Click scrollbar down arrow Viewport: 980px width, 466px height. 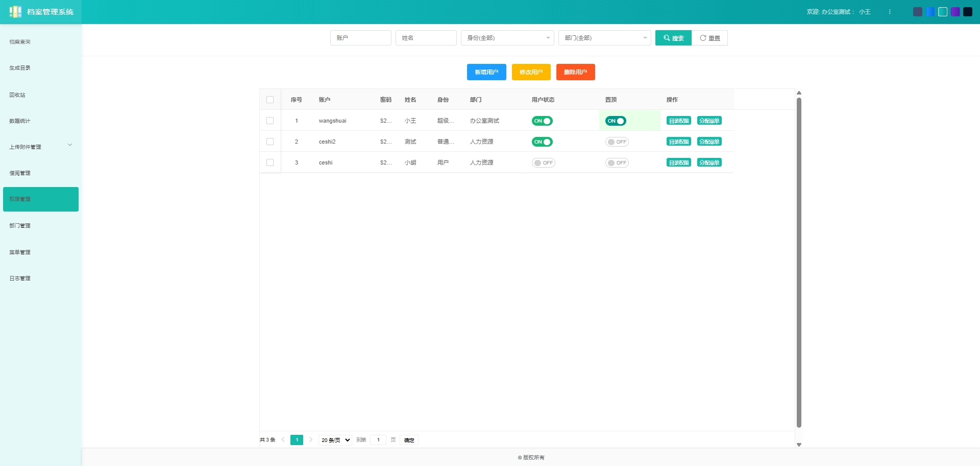click(799, 445)
